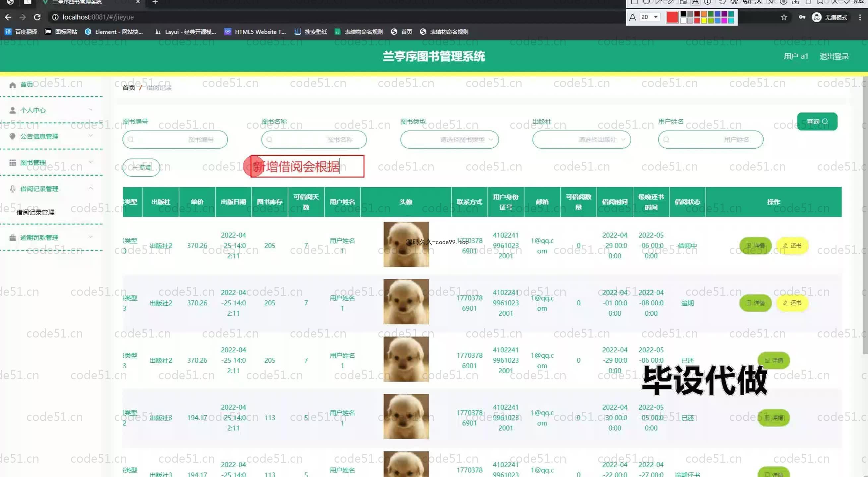Click the site info icon before localhost
This screenshot has width=868, height=477.
coord(55,17)
